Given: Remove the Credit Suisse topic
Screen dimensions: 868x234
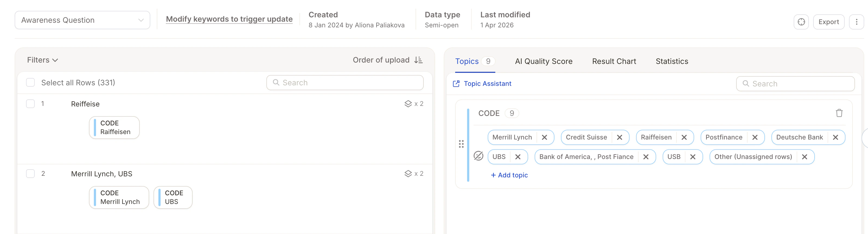Looking at the screenshot, I should click(619, 137).
